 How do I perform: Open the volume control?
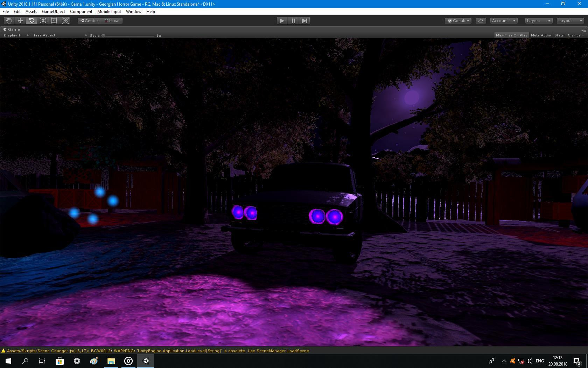(x=529, y=361)
